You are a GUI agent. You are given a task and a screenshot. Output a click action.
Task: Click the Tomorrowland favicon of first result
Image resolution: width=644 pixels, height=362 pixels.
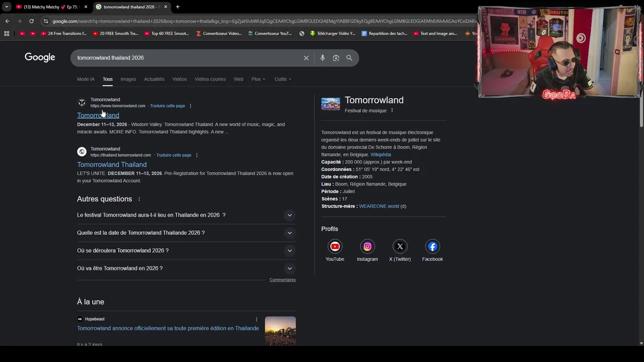click(x=82, y=103)
